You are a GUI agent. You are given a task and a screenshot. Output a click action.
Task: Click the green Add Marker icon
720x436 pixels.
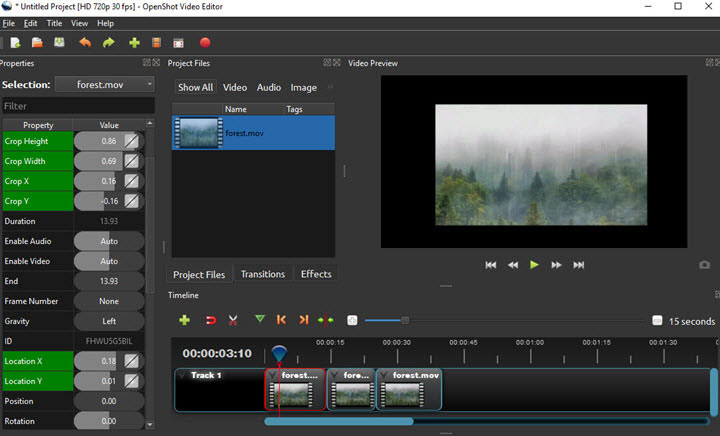click(x=260, y=320)
